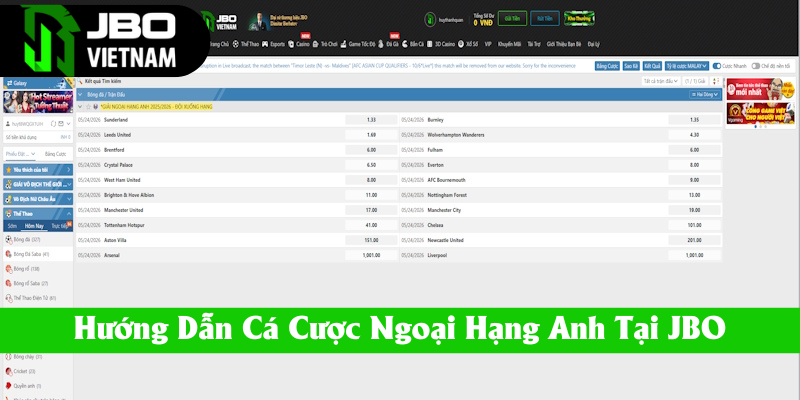Select Burnley odds 1.35

694,120
